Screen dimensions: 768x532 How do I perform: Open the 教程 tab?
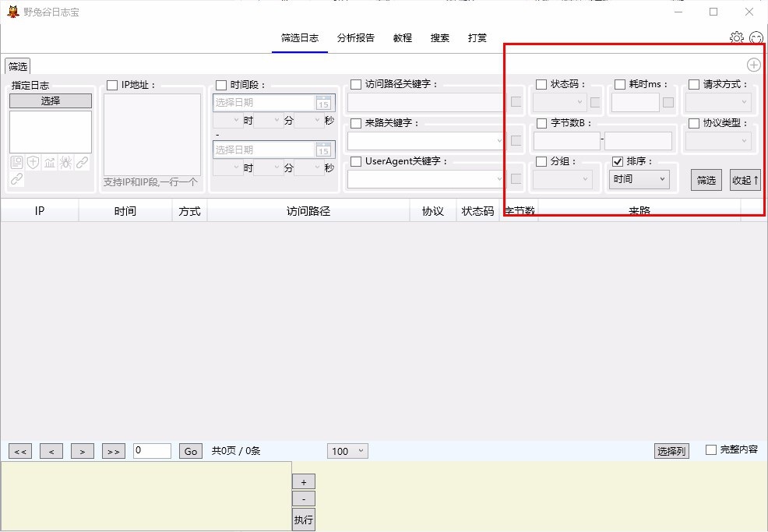pyautogui.click(x=403, y=37)
